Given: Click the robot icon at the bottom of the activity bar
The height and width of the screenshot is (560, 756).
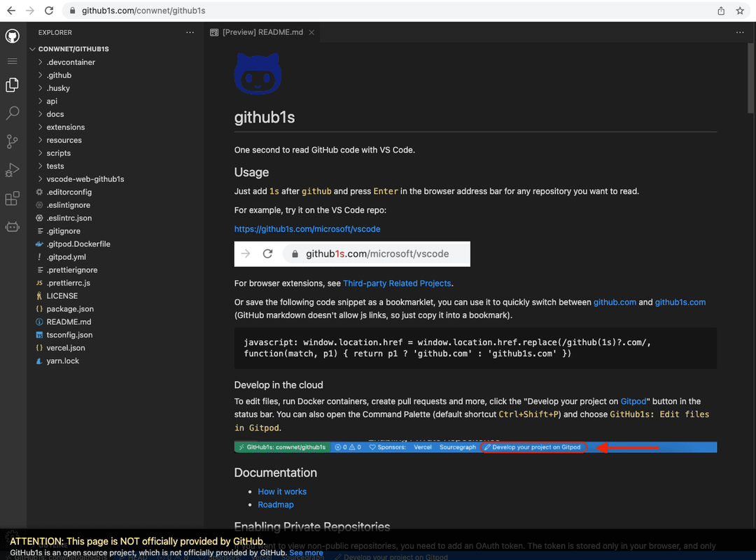Looking at the screenshot, I should pos(11,226).
